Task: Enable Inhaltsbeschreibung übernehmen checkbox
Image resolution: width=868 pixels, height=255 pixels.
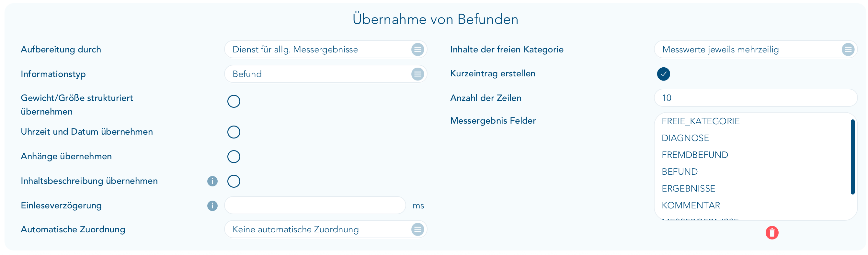Action: coord(234,181)
